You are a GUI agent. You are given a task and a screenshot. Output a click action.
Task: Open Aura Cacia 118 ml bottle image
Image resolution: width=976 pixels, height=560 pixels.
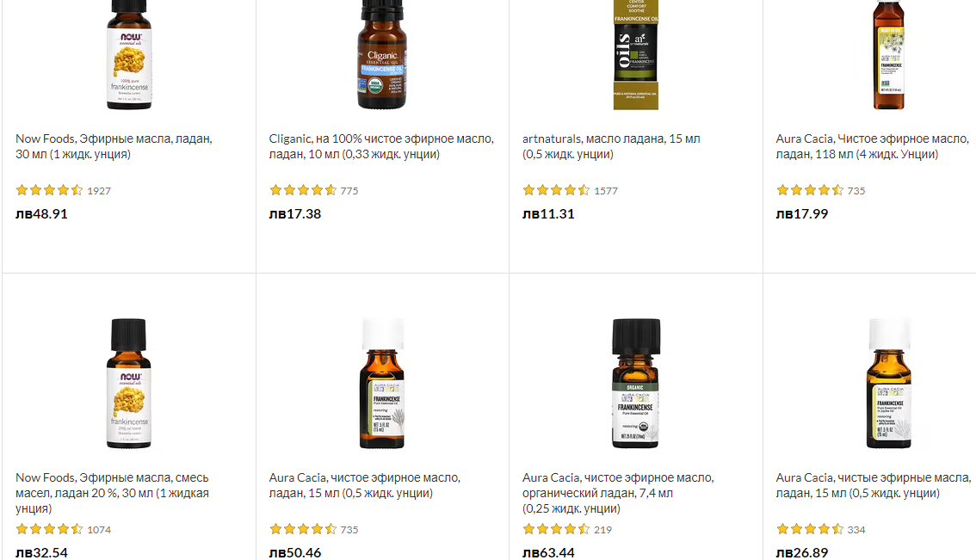pyautogui.click(x=889, y=55)
